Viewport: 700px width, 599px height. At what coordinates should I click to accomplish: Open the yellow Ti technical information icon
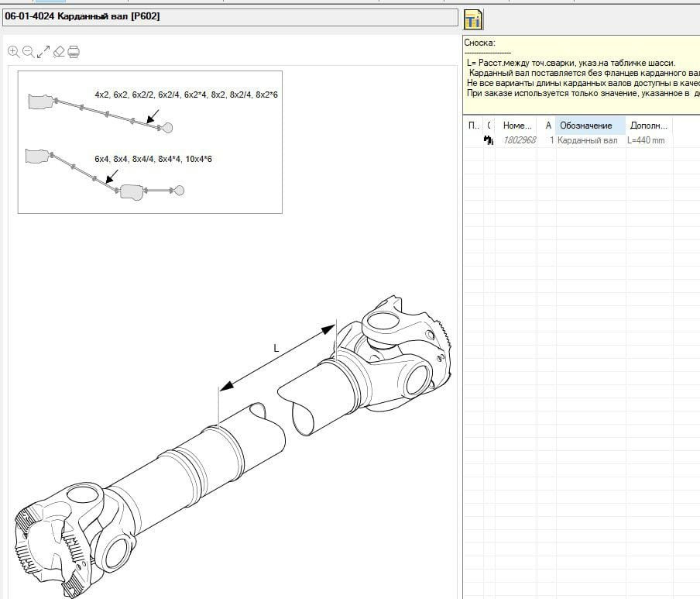tap(473, 19)
